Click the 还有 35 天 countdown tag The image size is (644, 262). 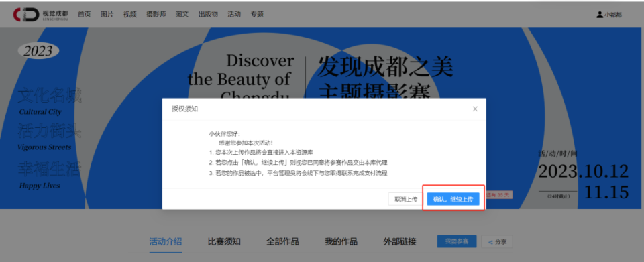click(x=499, y=195)
